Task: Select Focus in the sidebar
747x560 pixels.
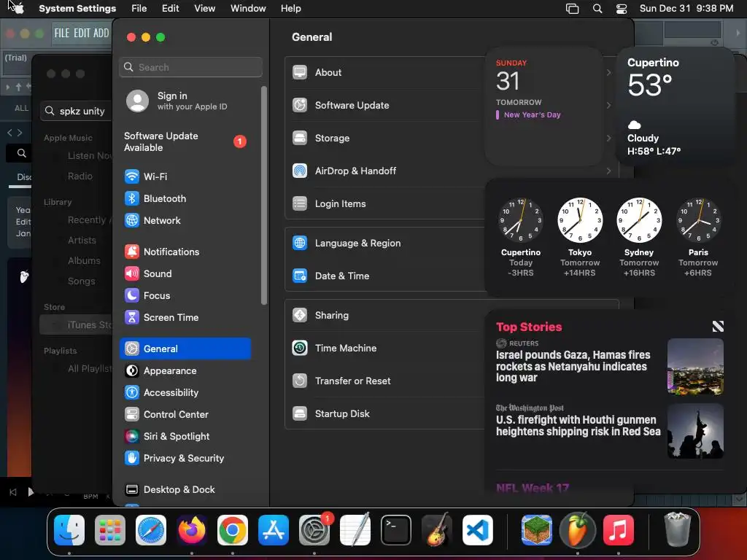Action: 185,296
